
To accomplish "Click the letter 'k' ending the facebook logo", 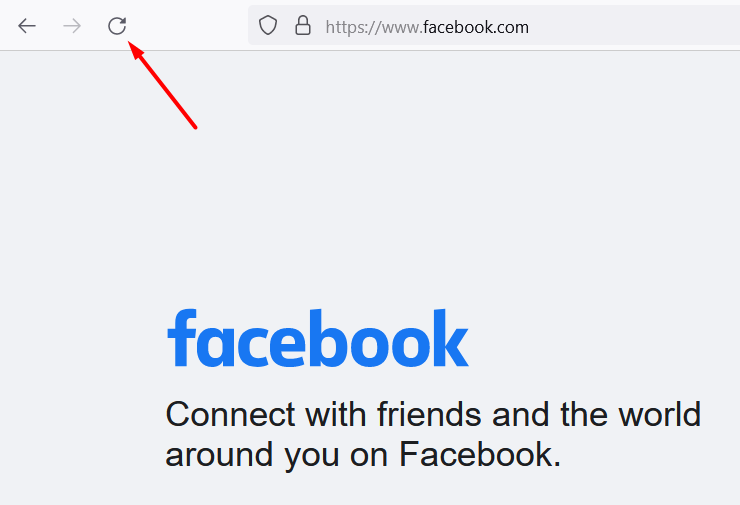I will [451, 338].
